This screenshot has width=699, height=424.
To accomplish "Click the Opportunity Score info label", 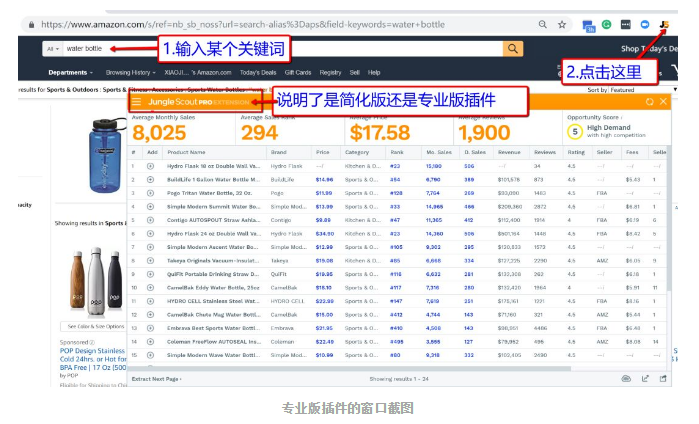I will click(595, 117).
